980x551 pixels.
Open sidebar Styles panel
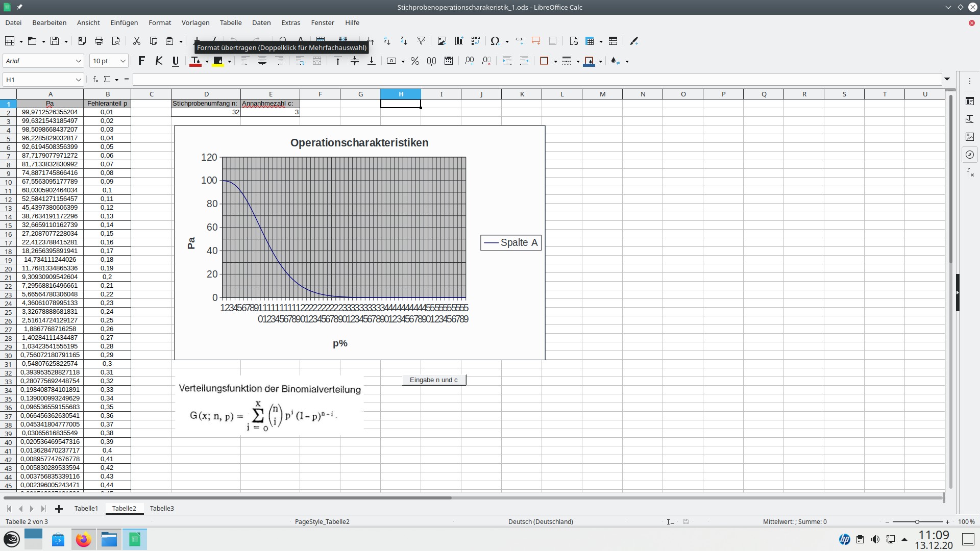point(970,119)
